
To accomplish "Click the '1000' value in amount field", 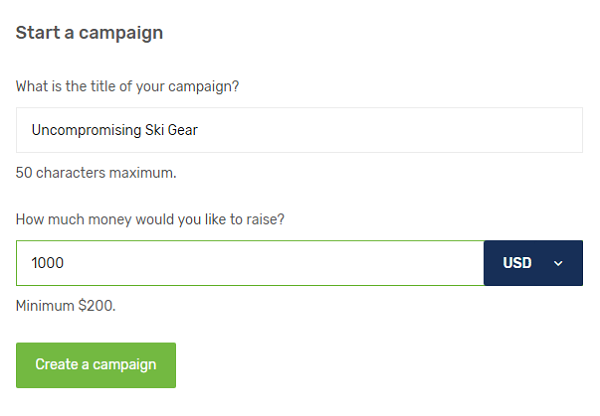I will [x=48, y=263].
